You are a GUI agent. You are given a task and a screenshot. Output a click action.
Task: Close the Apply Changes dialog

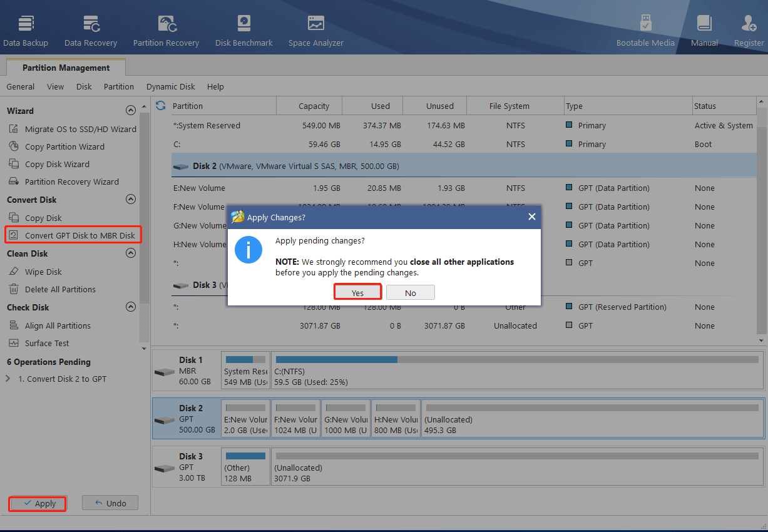pyautogui.click(x=531, y=217)
